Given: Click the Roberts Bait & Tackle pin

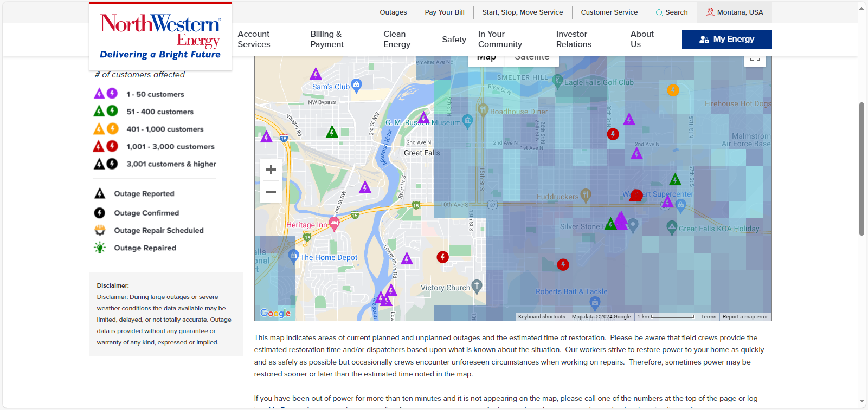Looking at the screenshot, I should pyautogui.click(x=595, y=303).
